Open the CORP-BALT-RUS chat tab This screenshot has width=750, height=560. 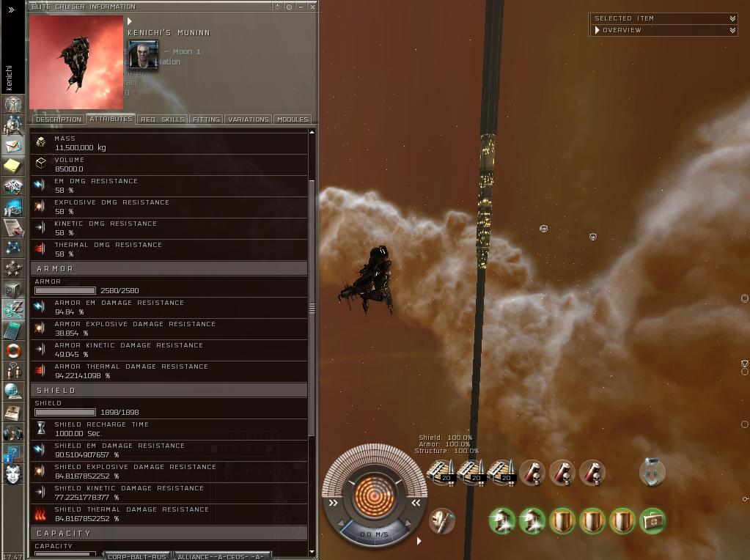pyautogui.click(x=137, y=556)
